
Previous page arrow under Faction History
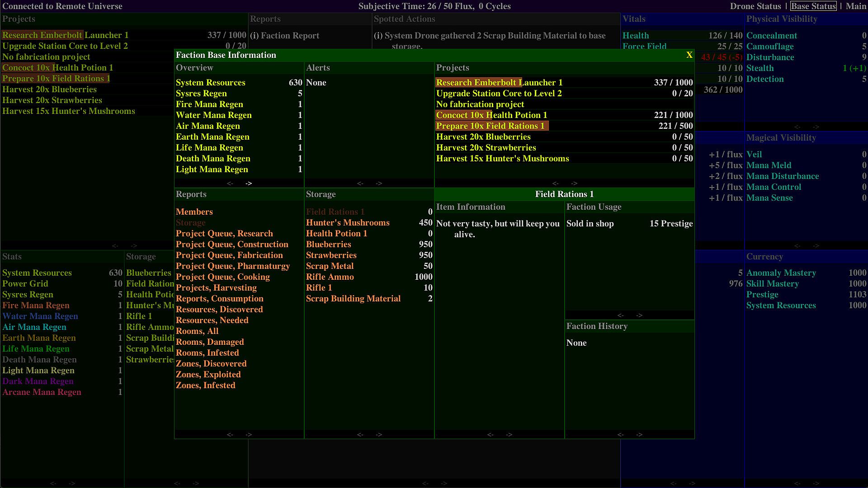[x=620, y=435]
